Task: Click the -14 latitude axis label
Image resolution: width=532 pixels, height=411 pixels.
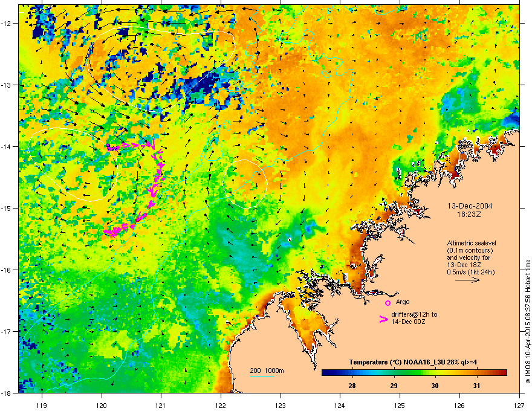Action: 6,146
